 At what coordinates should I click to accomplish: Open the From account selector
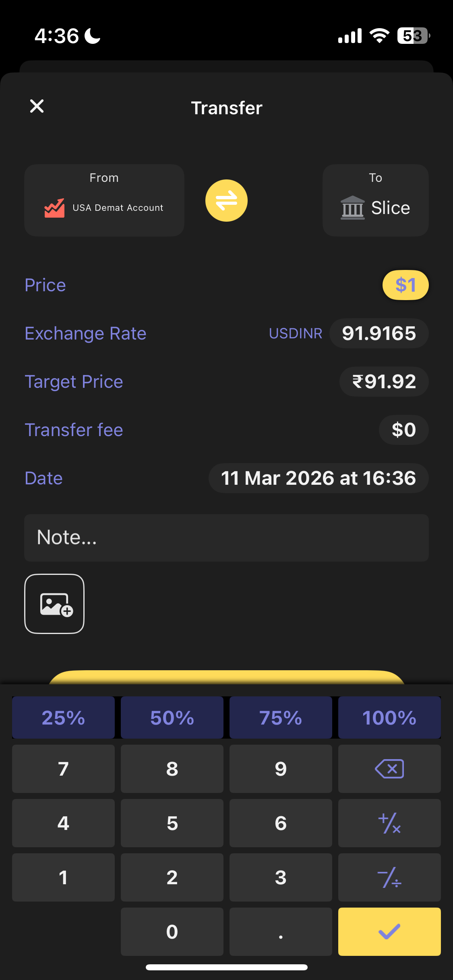coord(104,200)
